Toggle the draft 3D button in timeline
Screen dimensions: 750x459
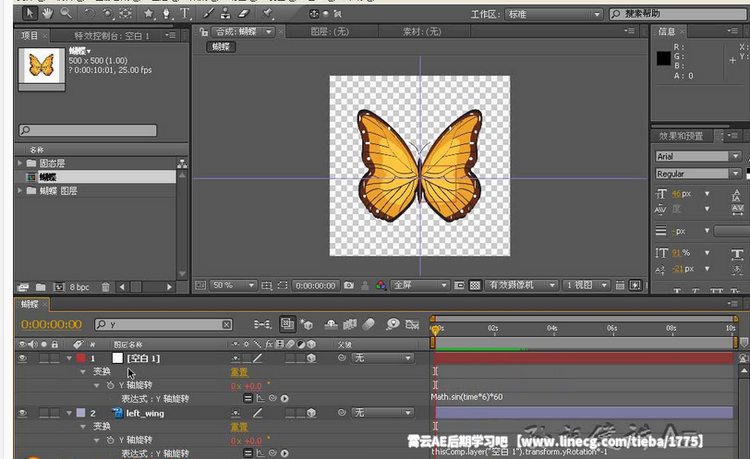point(306,325)
